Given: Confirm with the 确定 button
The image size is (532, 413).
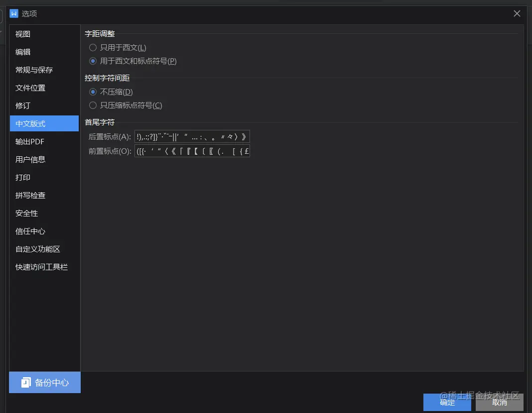Looking at the screenshot, I should (x=447, y=402).
